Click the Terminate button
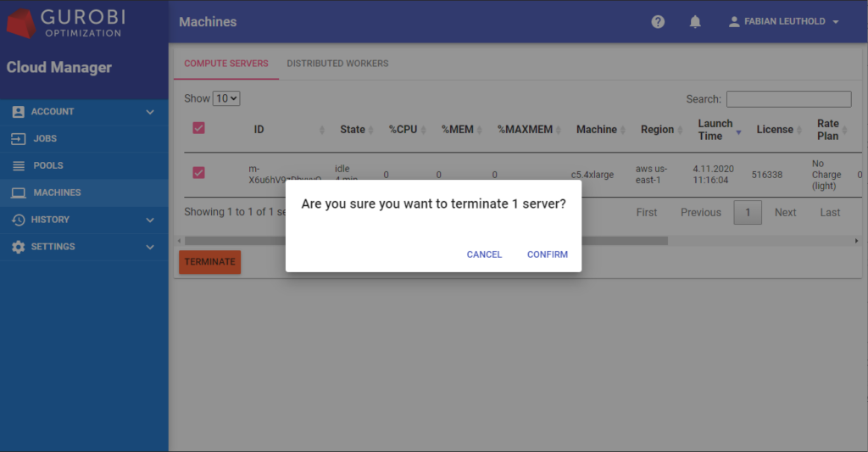 [x=210, y=262]
